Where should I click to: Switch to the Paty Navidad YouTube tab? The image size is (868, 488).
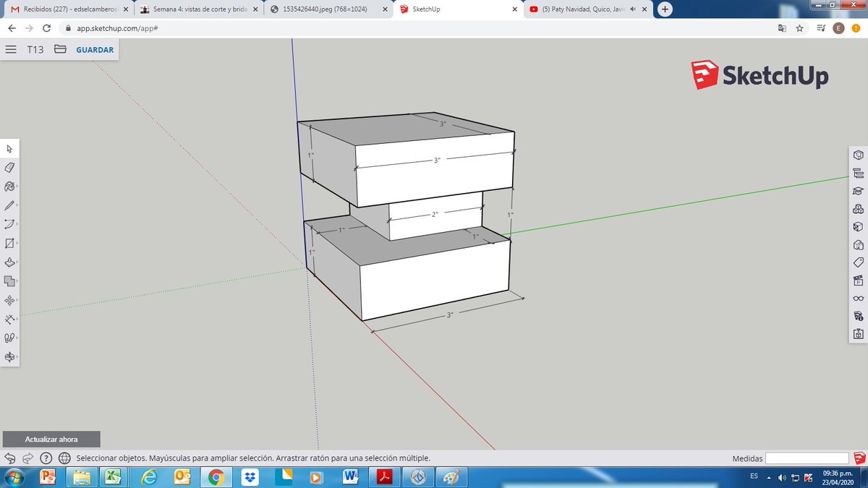tap(588, 9)
